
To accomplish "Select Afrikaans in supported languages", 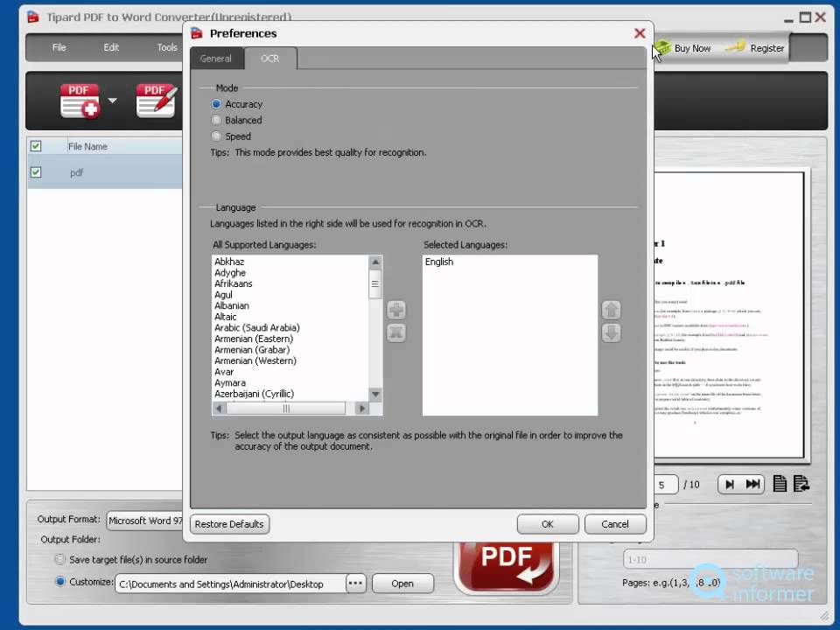I will (233, 283).
